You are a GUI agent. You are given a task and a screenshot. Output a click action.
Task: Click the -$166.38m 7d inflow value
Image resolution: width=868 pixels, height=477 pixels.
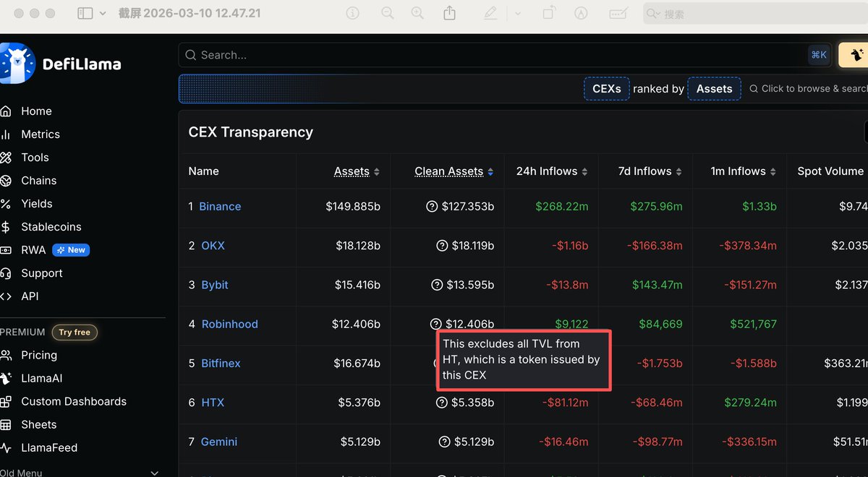tap(655, 246)
